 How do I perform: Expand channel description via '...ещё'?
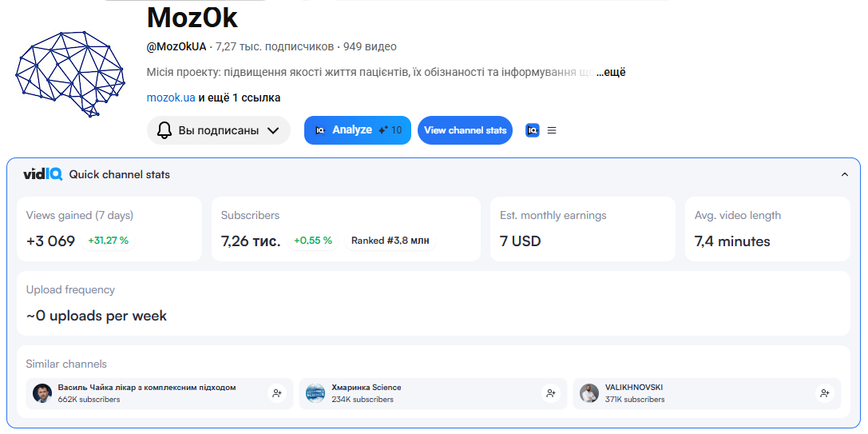click(611, 73)
